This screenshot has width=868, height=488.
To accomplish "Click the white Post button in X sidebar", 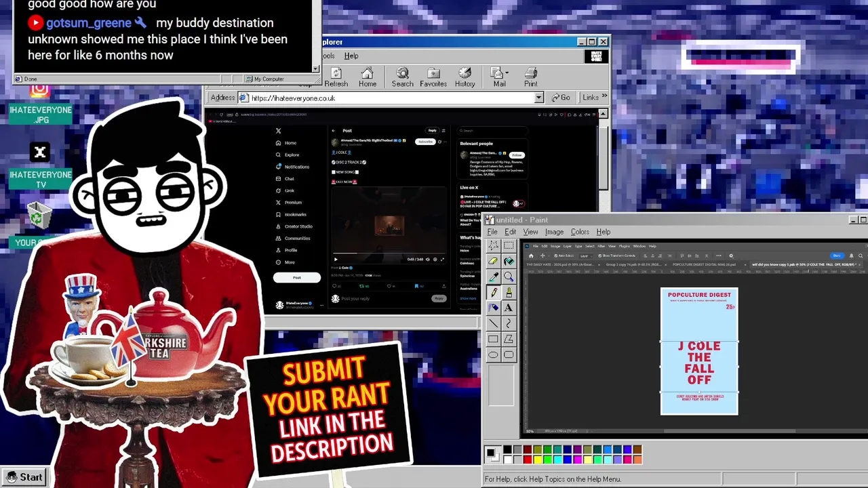I will coord(297,277).
